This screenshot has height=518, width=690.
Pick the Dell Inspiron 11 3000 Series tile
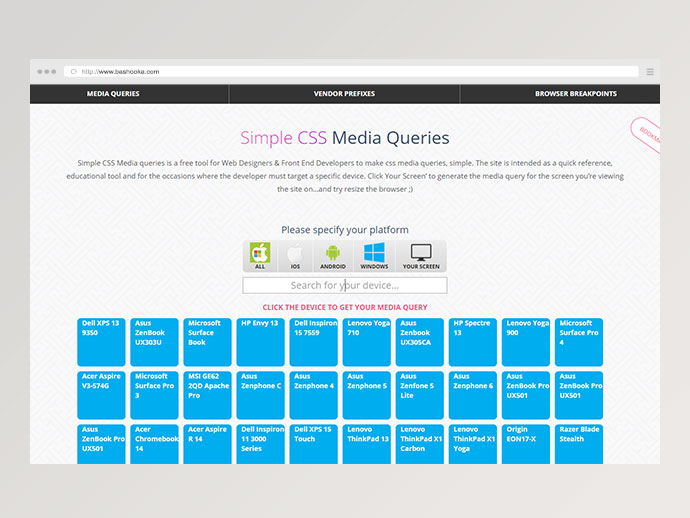(261, 444)
